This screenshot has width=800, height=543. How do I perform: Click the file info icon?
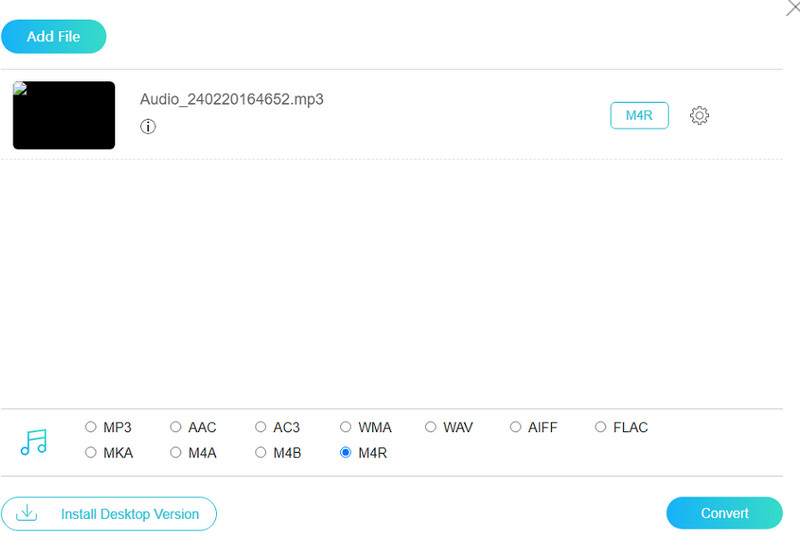pos(148,127)
